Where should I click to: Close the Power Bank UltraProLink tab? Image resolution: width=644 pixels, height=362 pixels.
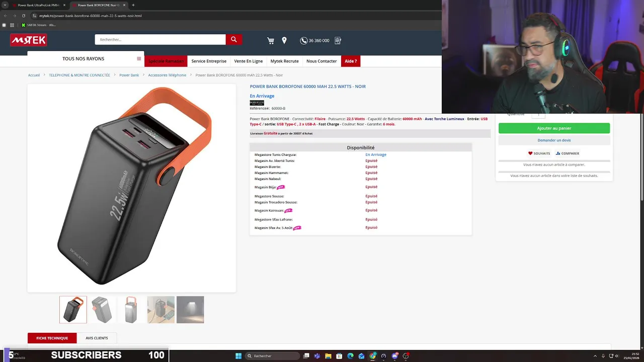pyautogui.click(x=64, y=5)
